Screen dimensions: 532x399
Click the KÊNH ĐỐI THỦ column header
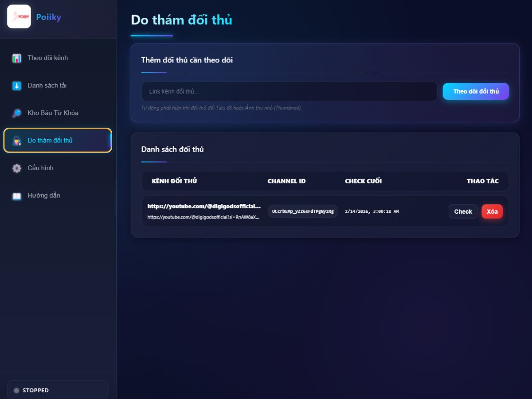(x=174, y=181)
